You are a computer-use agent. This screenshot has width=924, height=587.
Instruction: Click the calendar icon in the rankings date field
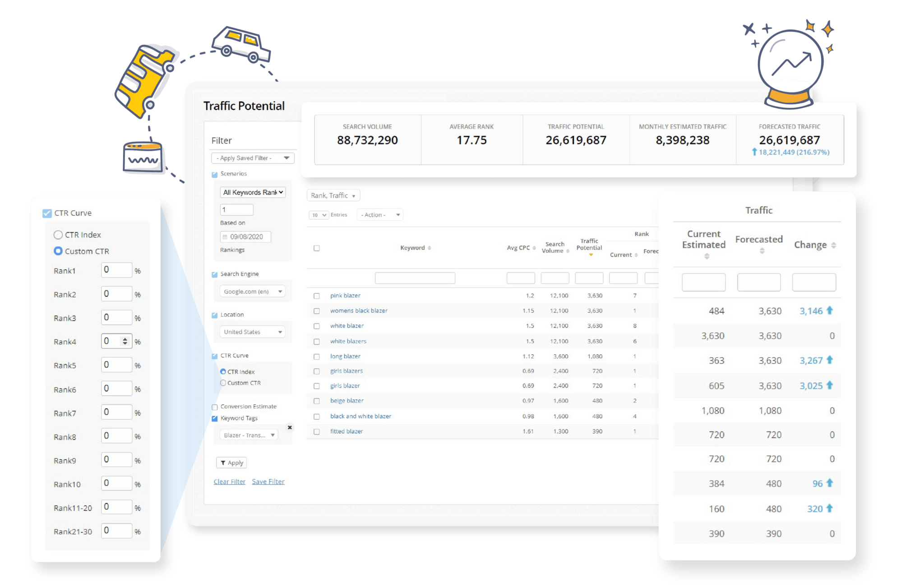click(226, 236)
